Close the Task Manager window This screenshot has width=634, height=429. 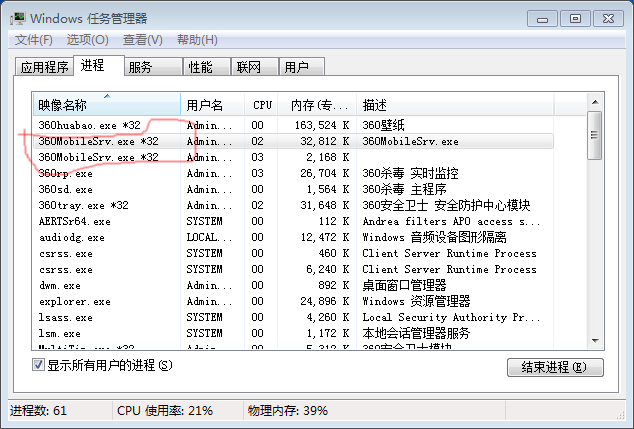pyautogui.click(x=608, y=19)
